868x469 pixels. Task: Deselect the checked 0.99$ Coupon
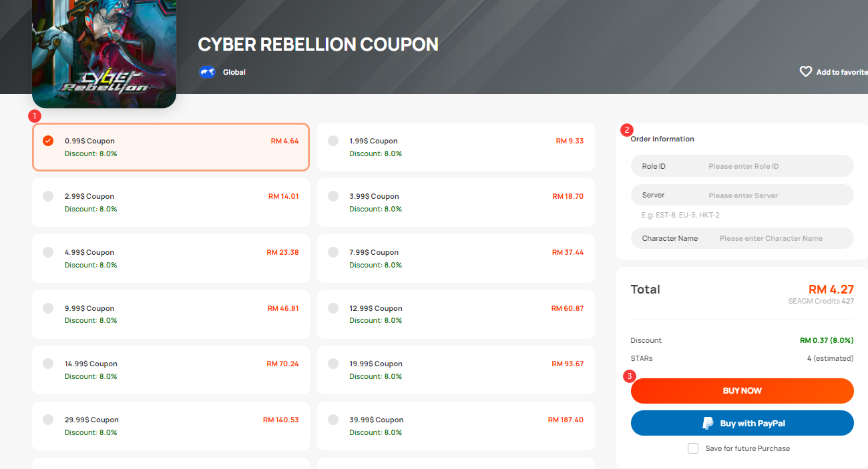pos(48,141)
